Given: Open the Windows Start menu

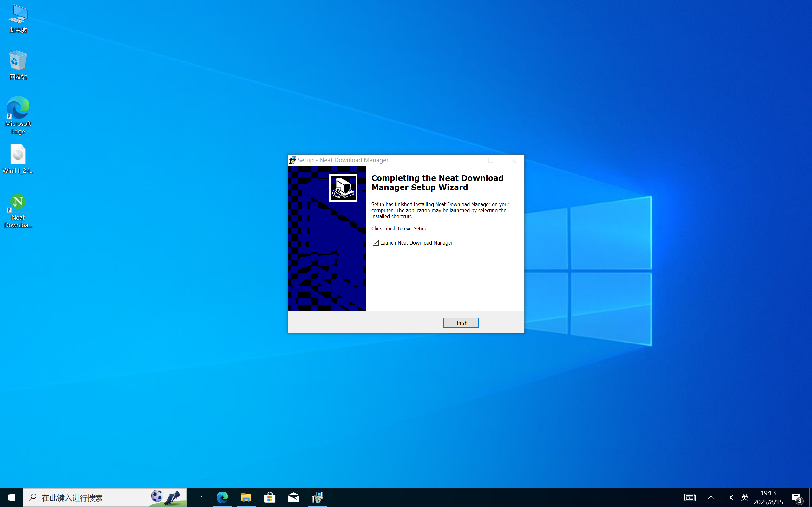Looking at the screenshot, I should click(11, 497).
